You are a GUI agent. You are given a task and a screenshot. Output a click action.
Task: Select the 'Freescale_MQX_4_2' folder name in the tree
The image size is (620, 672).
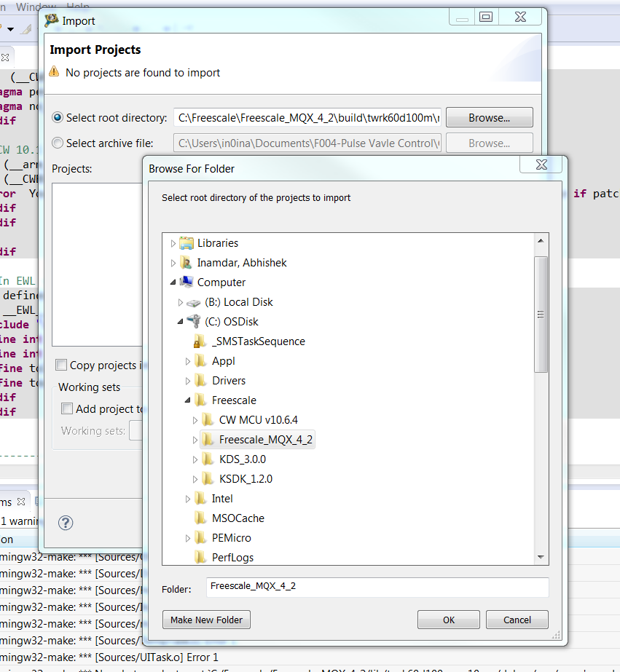pyautogui.click(x=265, y=440)
